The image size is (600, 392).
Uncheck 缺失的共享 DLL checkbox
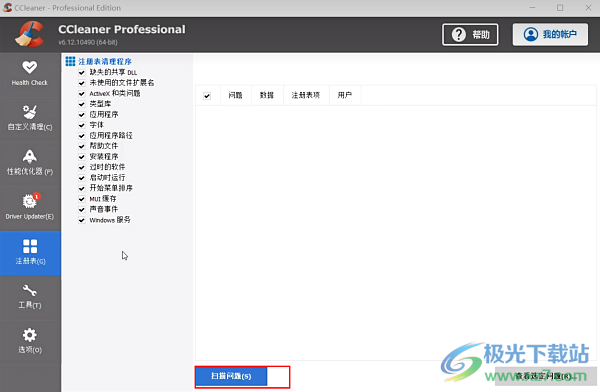pyautogui.click(x=82, y=72)
